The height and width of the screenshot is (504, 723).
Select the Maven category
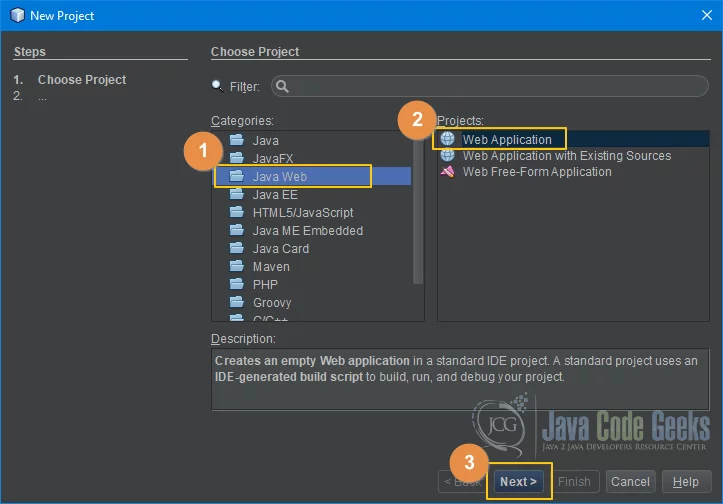[x=313, y=266]
